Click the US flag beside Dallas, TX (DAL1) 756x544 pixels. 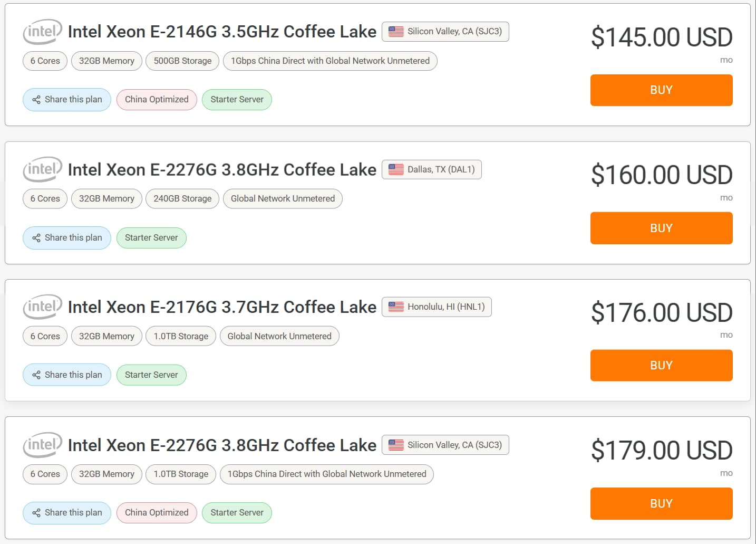(x=396, y=169)
